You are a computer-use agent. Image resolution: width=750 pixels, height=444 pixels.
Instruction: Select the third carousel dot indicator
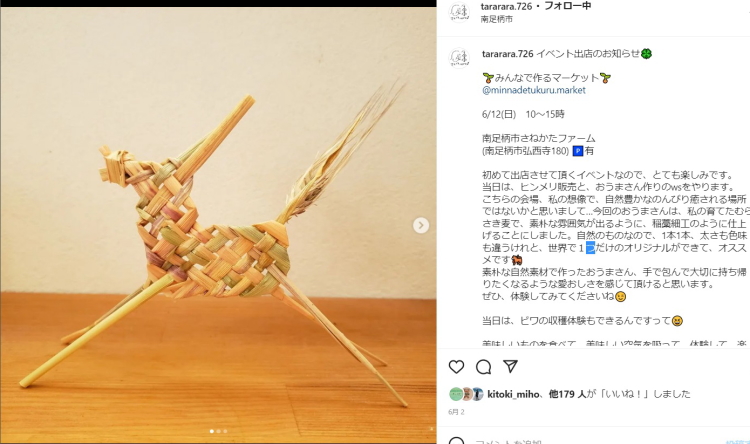(x=225, y=431)
